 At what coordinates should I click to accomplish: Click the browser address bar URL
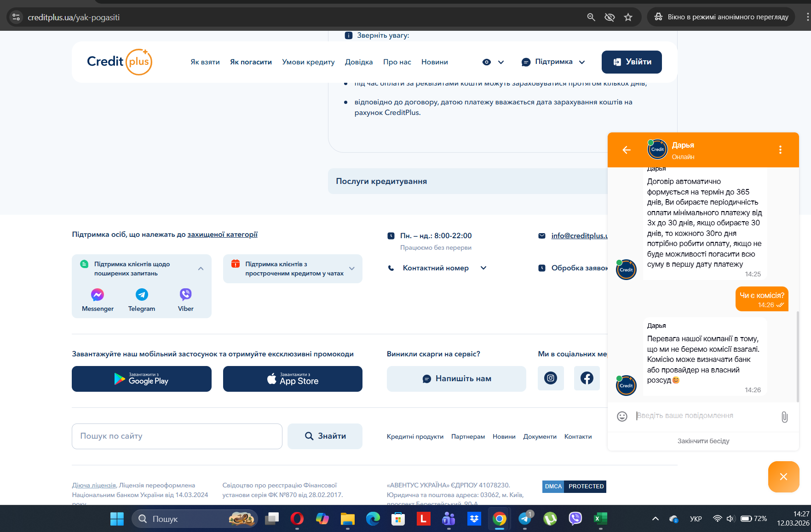74,17
